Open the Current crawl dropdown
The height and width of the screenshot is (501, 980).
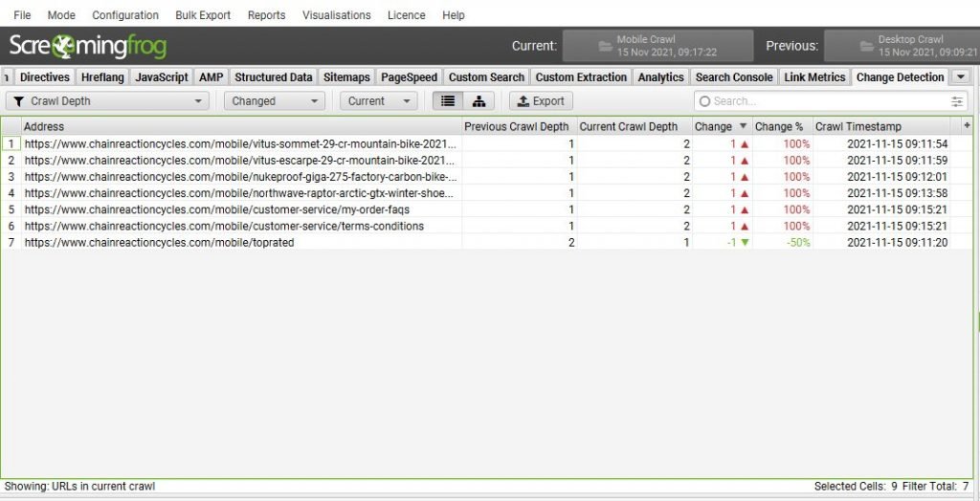(x=378, y=100)
